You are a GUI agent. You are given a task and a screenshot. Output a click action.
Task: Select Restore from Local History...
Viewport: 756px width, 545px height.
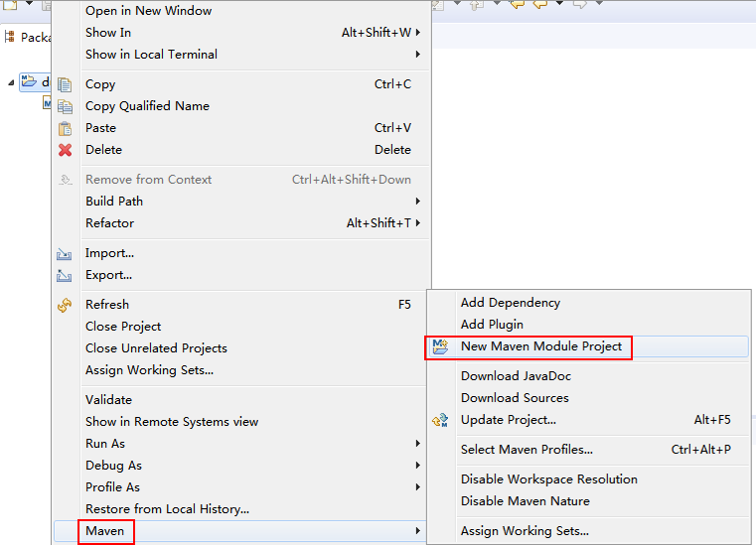point(241,509)
